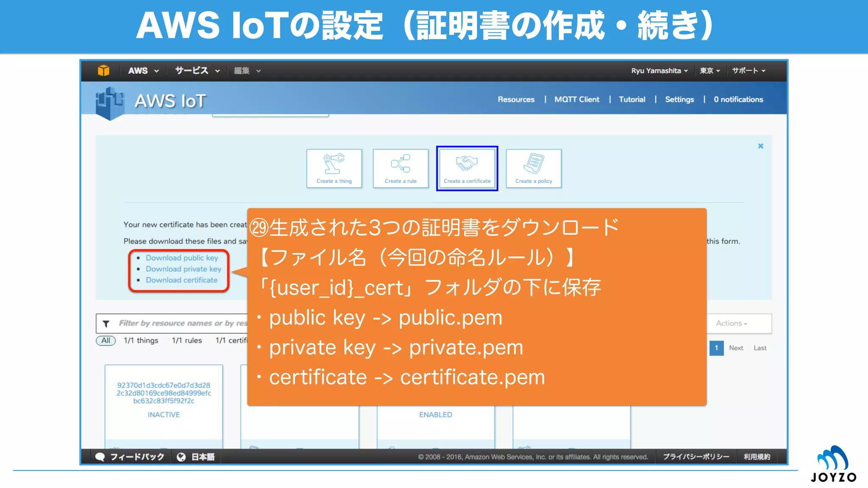Click the AWS orange cube logo
The height and width of the screenshot is (488, 868).
coord(103,70)
